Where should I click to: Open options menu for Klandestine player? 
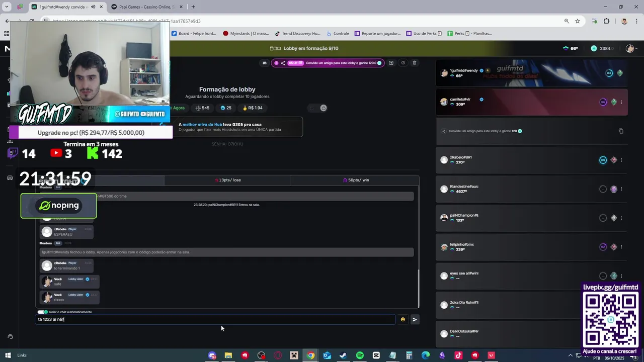point(621,189)
